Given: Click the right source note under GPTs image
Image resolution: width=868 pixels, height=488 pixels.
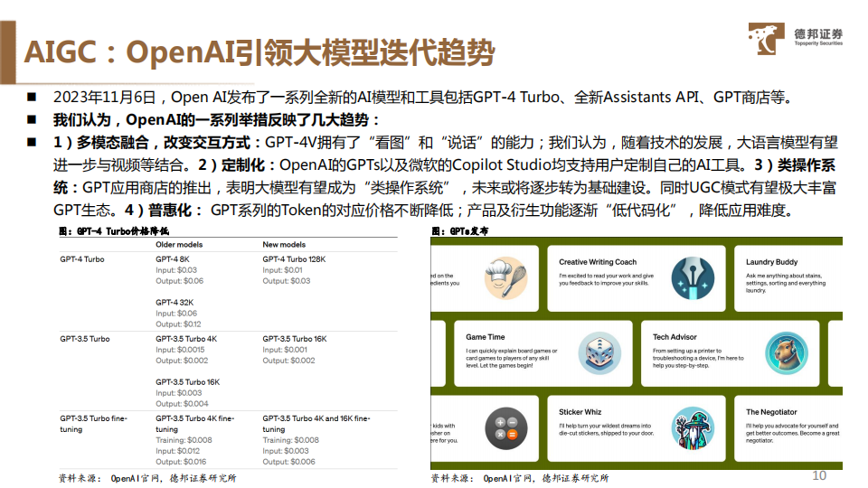Looking at the screenshot, I should (519, 478).
